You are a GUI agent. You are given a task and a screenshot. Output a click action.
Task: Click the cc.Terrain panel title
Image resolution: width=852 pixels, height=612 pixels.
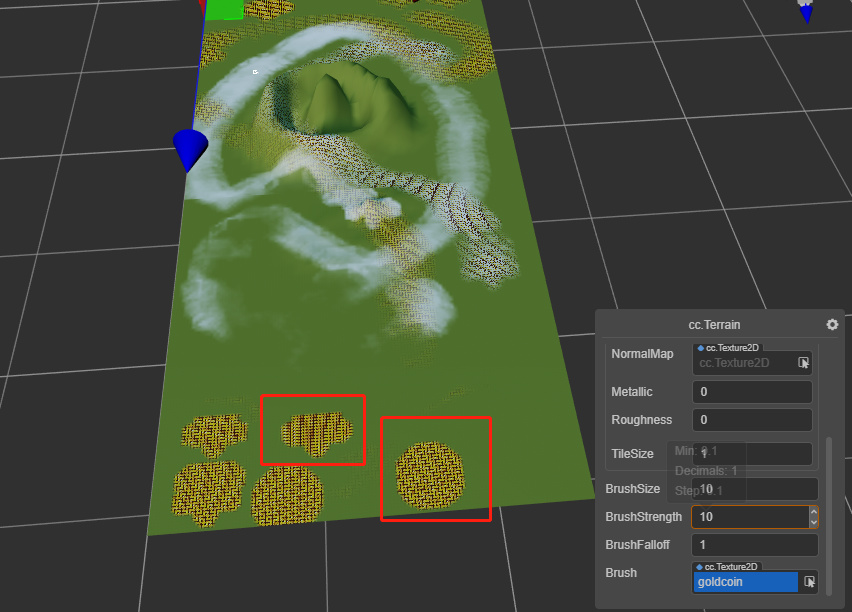click(714, 324)
